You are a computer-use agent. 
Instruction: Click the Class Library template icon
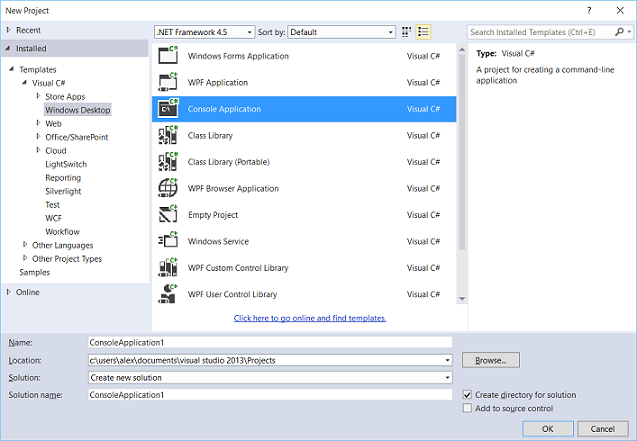pyautogui.click(x=168, y=135)
